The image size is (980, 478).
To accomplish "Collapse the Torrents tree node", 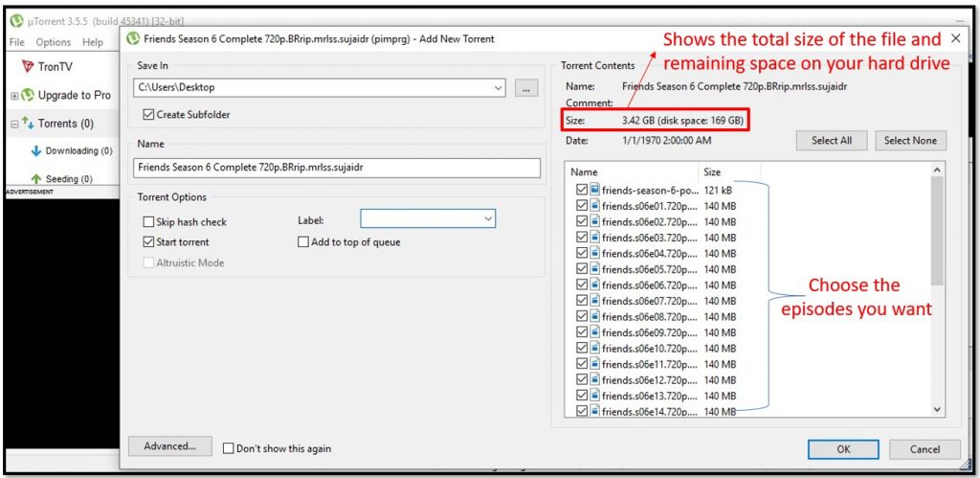I will tap(13, 124).
